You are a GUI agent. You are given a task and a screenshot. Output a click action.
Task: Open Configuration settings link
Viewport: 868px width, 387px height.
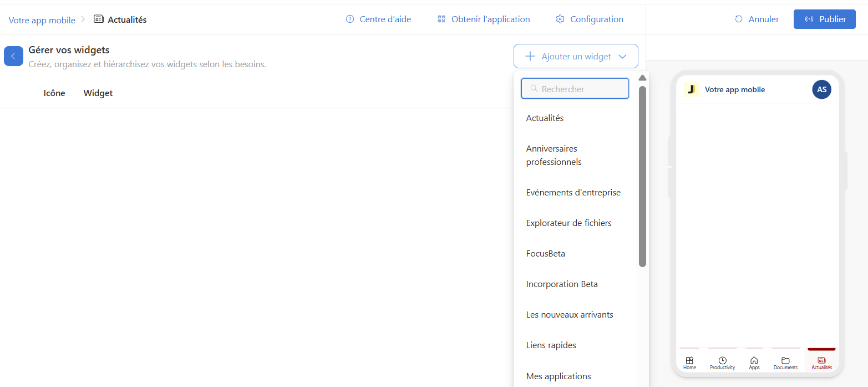click(590, 19)
